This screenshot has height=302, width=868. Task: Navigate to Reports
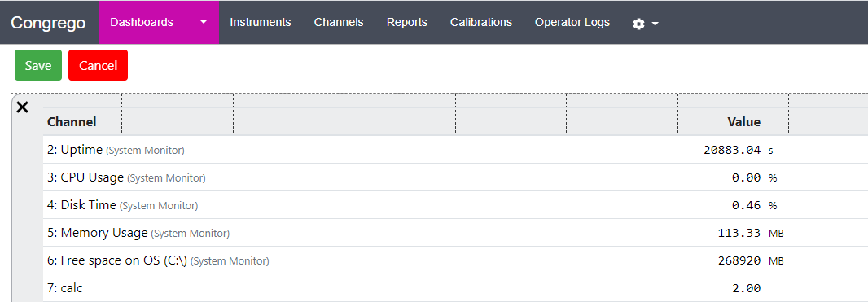[407, 22]
